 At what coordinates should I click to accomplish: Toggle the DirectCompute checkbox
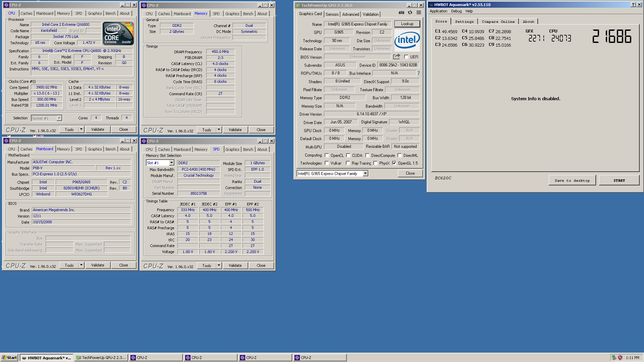(x=367, y=156)
